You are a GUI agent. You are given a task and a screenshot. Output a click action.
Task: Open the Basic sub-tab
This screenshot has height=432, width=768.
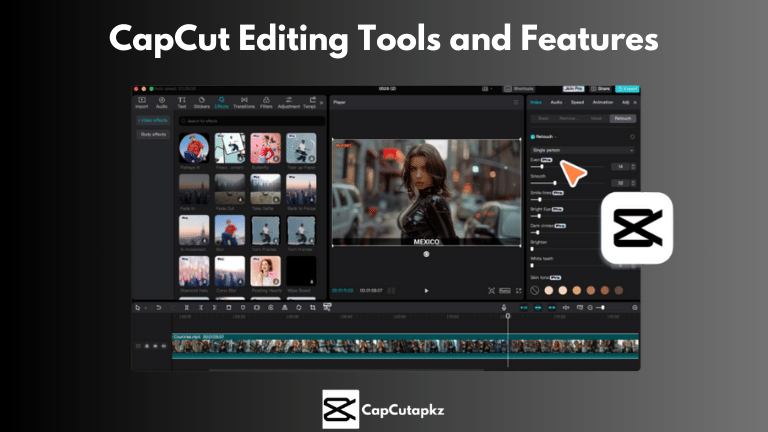tap(544, 119)
